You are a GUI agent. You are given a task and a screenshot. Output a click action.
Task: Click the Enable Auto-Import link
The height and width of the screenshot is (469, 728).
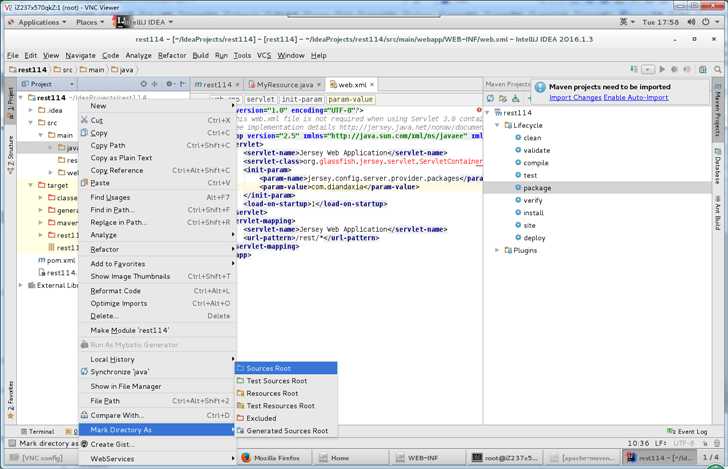[x=636, y=98]
